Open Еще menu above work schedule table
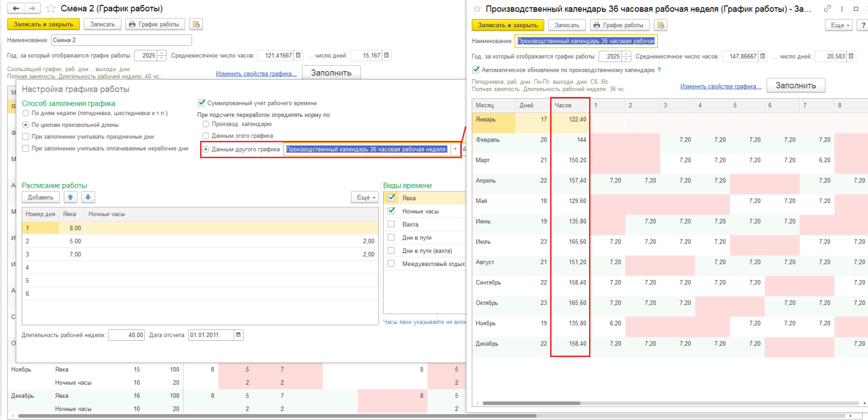 click(x=364, y=198)
